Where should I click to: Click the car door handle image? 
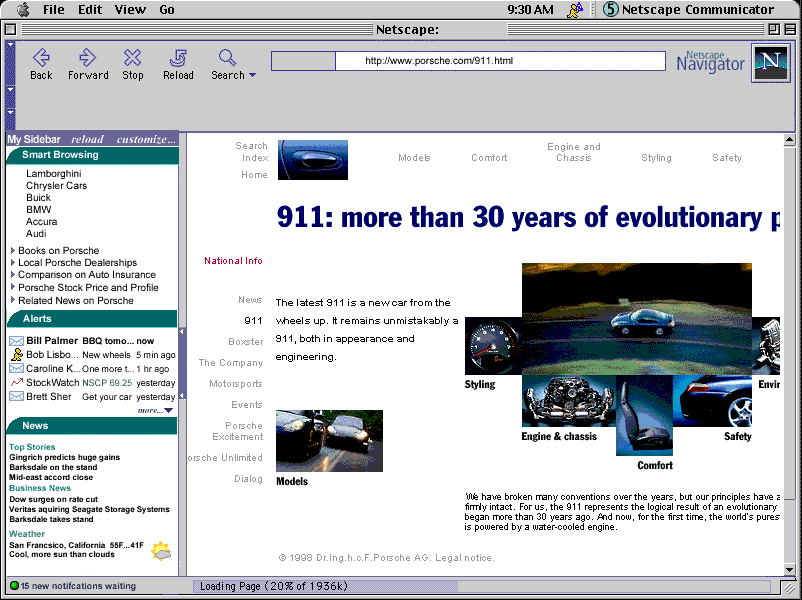pyautogui.click(x=313, y=160)
